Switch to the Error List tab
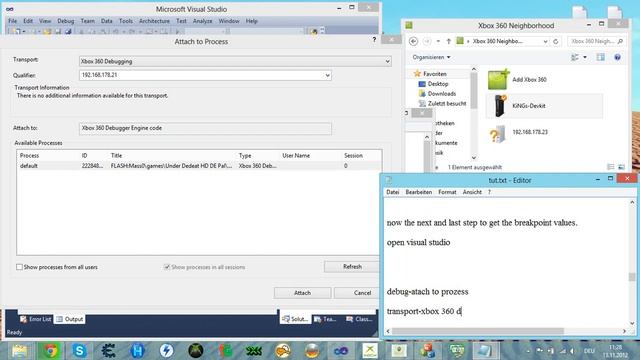Viewport: 640px width, 360px height. [x=36, y=319]
